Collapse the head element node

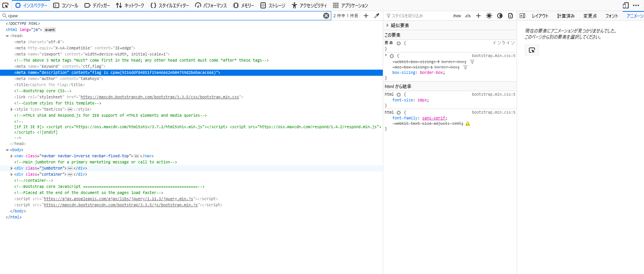tap(7, 36)
